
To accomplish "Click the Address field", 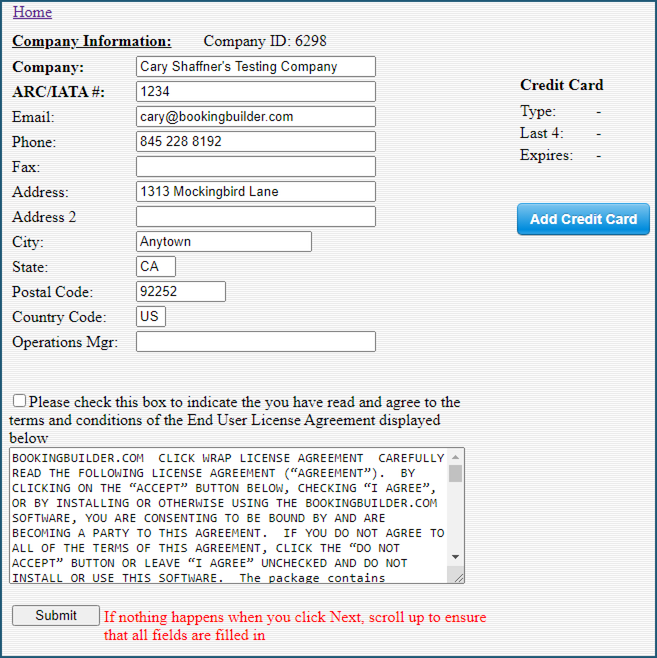I will (x=255, y=192).
